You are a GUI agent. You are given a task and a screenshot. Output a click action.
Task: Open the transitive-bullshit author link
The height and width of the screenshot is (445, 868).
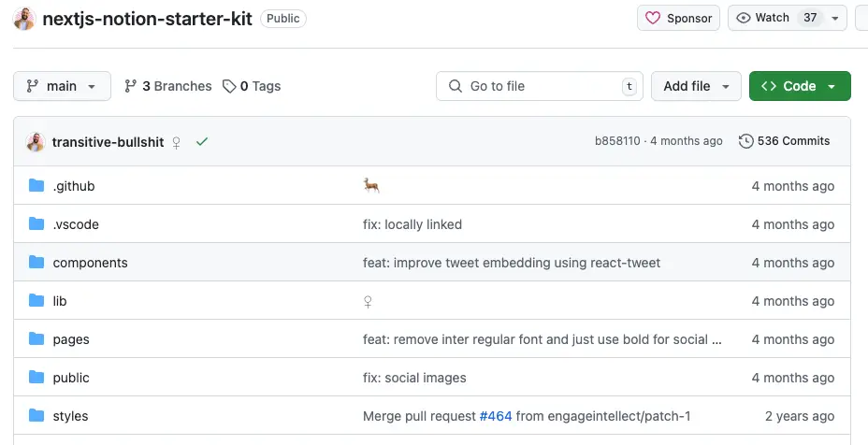(x=108, y=142)
